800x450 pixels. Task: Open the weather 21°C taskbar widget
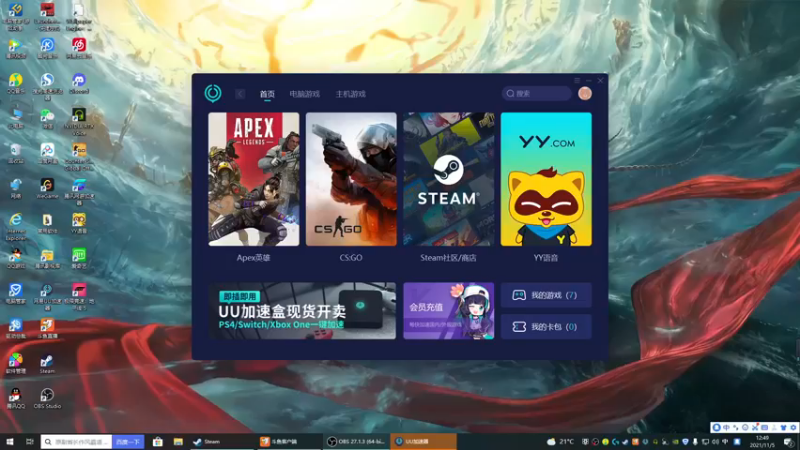(x=560, y=442)
